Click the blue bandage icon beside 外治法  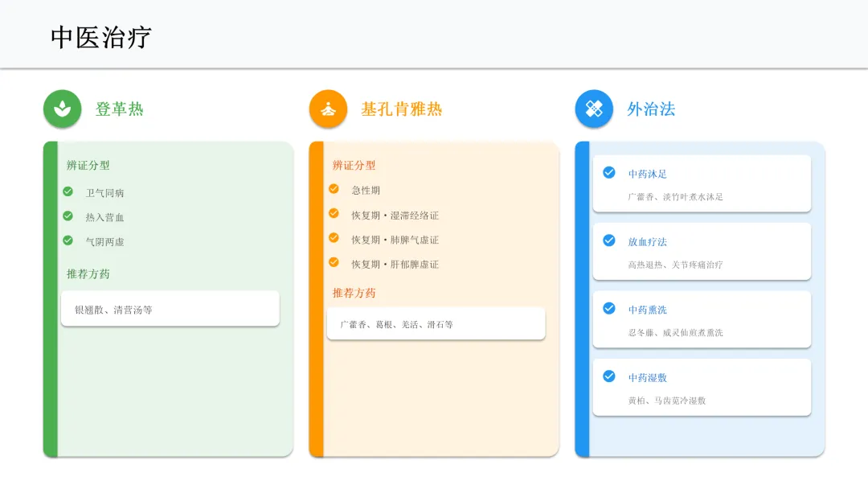(x=594, y=109)
